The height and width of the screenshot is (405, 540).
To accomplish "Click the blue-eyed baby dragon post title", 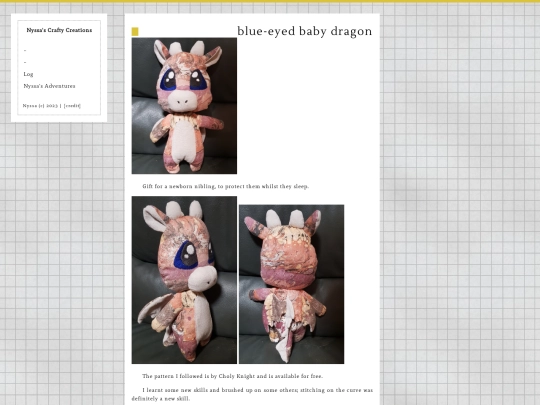I will click(x=304, y=31).
